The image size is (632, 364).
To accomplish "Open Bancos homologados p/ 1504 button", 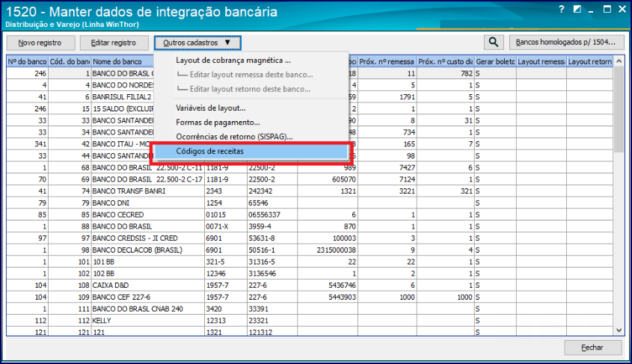I will [566, 43].
